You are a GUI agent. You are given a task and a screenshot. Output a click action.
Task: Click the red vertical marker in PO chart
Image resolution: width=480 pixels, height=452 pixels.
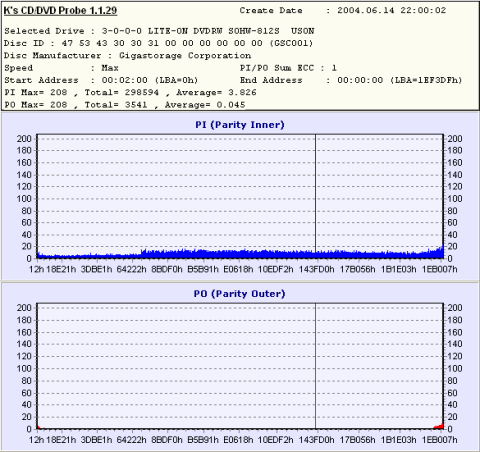(315, 366)
